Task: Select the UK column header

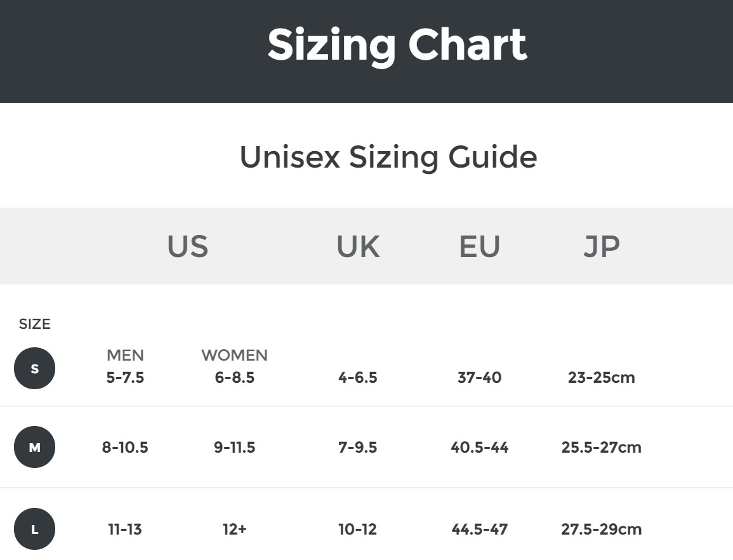Action: (x=358, y=246)
